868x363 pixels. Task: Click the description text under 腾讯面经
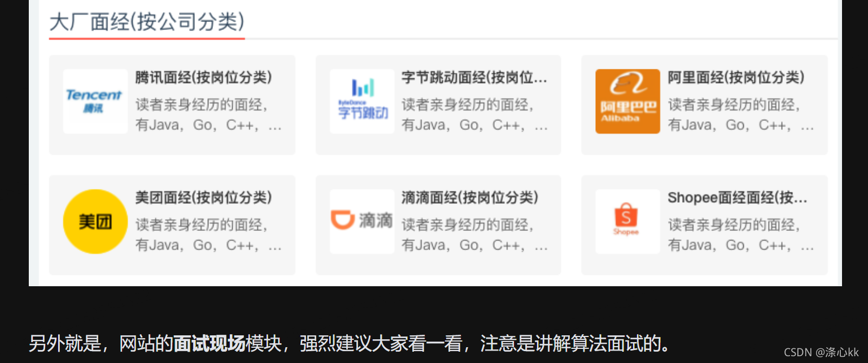coord(208,115)
